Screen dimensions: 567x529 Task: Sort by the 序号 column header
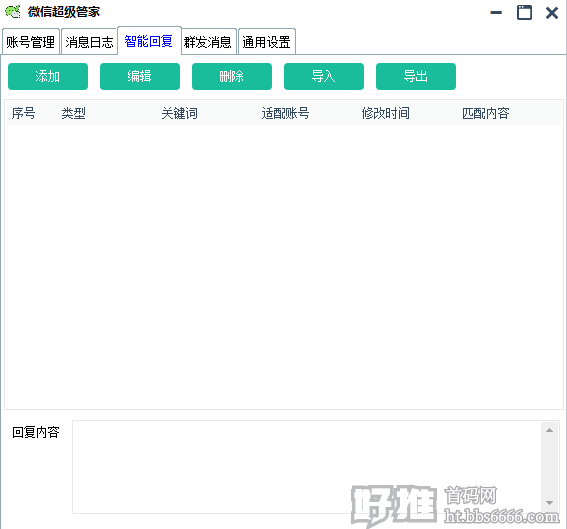click(x=24, y=113)
